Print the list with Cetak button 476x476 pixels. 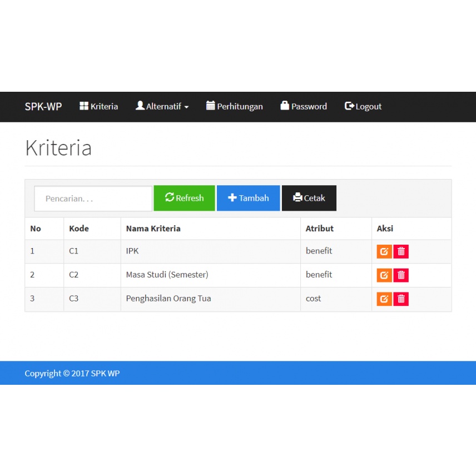pos(309,198)
